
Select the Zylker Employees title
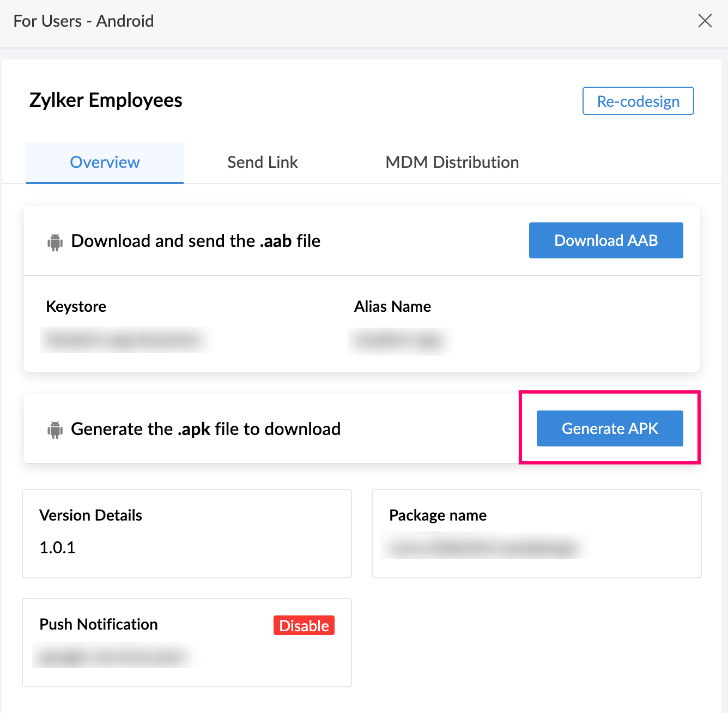click(x=106, y=100)
